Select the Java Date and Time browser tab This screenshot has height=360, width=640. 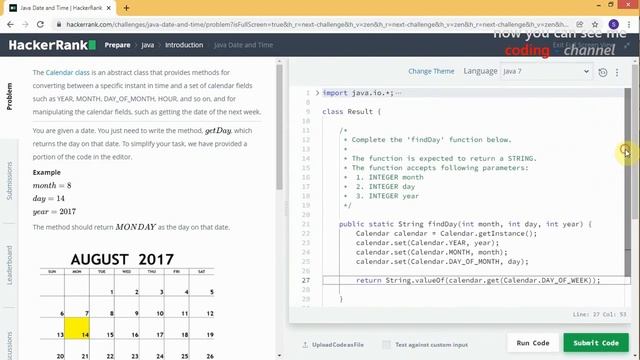[61, 8]
